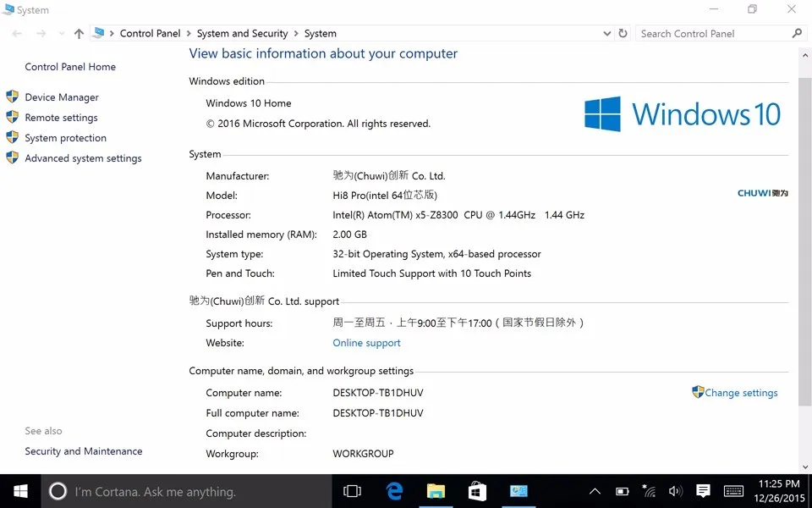This screenshot has width=812, height=508.
Task: Click the volume speaker icon
Action: tap(675, 491)
